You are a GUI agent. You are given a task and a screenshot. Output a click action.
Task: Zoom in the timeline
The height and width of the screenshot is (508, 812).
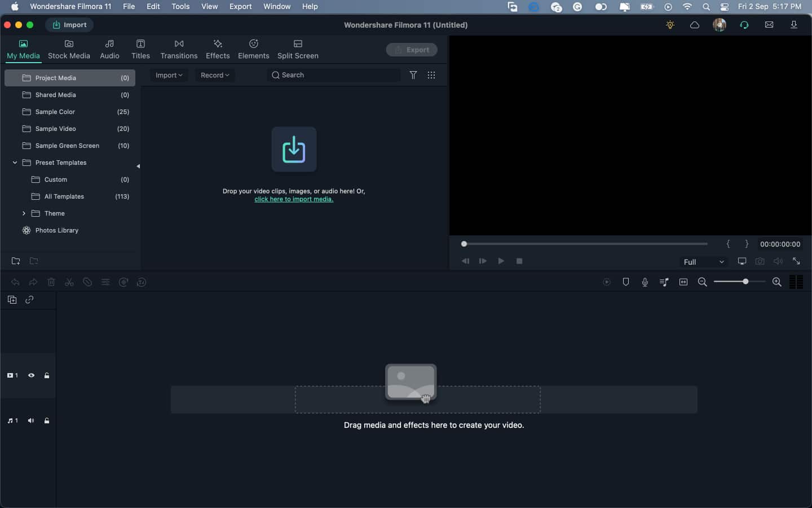click(777, 282)
